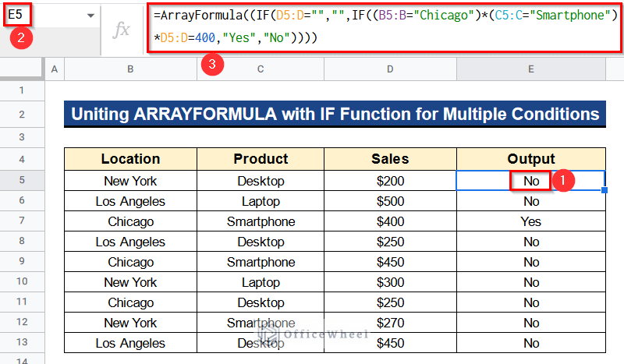Screen dimensions: 624x364
Task: Click the 'Yes' output cell
Action: coord(531,221)
